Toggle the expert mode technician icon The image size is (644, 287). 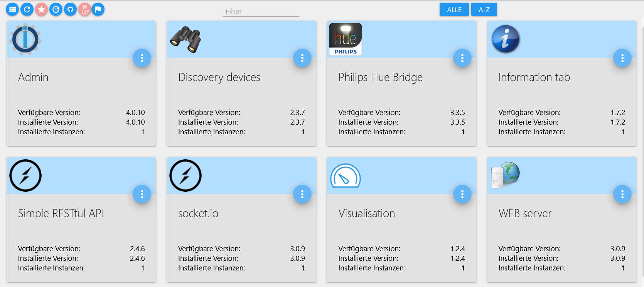(x=85, y=9)
